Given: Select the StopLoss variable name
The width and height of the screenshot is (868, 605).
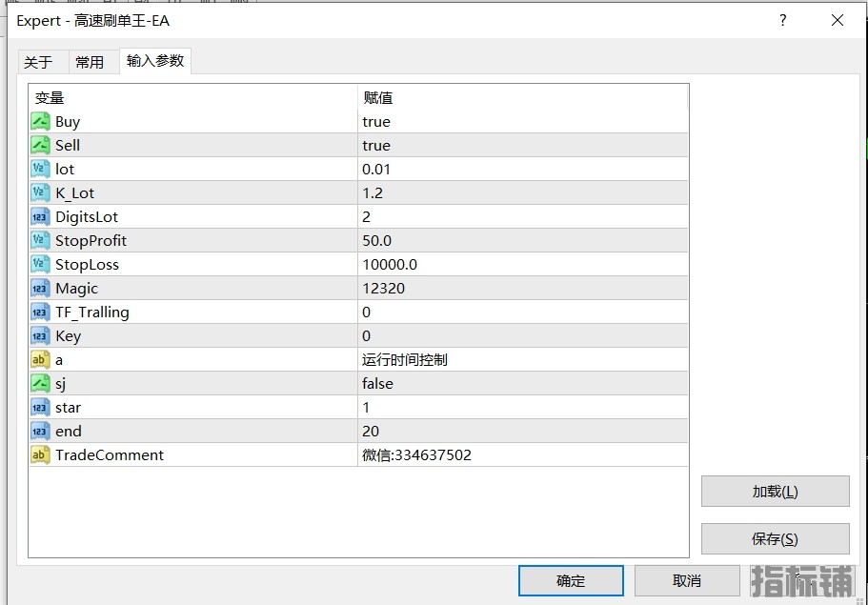Looking at the screenshot, I should point(87,265).
